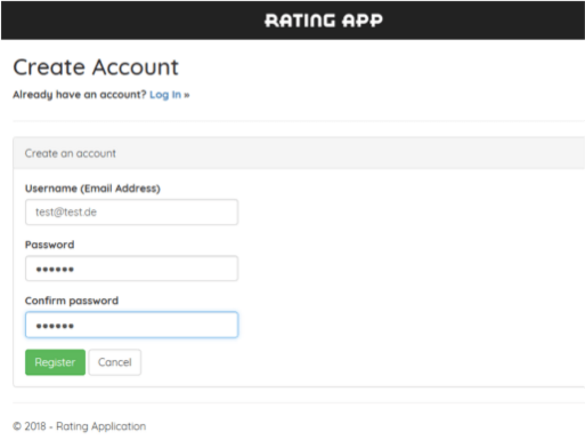Click the Password field label

coord(50,245)
